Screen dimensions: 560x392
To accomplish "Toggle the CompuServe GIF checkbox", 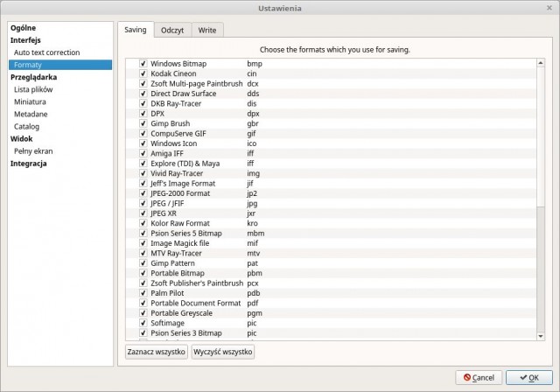I will tap(143, 134).
